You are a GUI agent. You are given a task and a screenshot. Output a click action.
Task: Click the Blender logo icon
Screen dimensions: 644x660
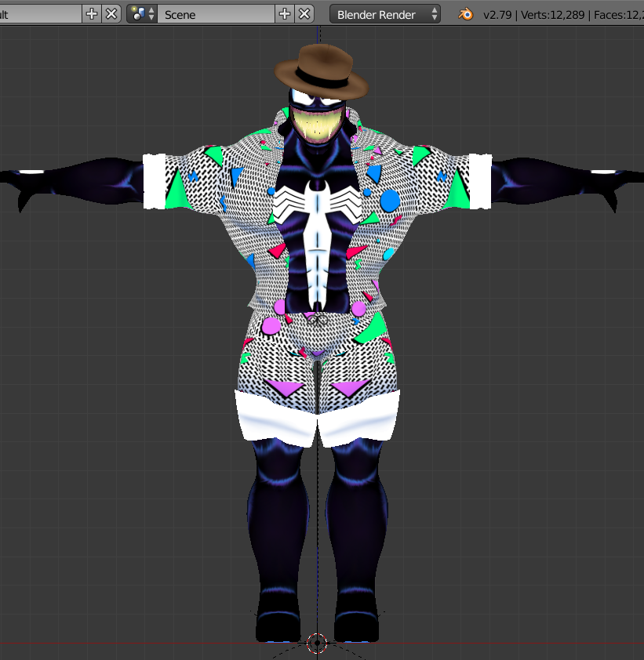pos(465,14)
